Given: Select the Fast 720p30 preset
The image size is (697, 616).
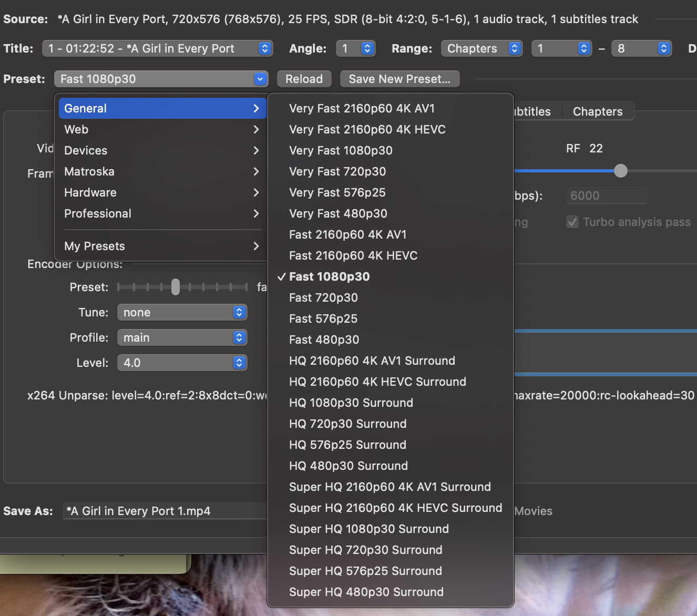Looking at the screenshot, I should click(x=391, y=297).
